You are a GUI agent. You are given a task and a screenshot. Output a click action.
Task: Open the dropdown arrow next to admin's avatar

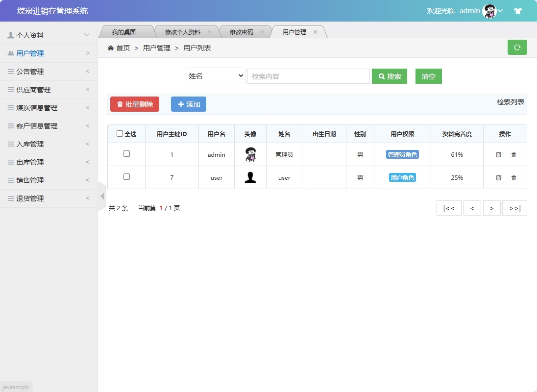point(499,12)
